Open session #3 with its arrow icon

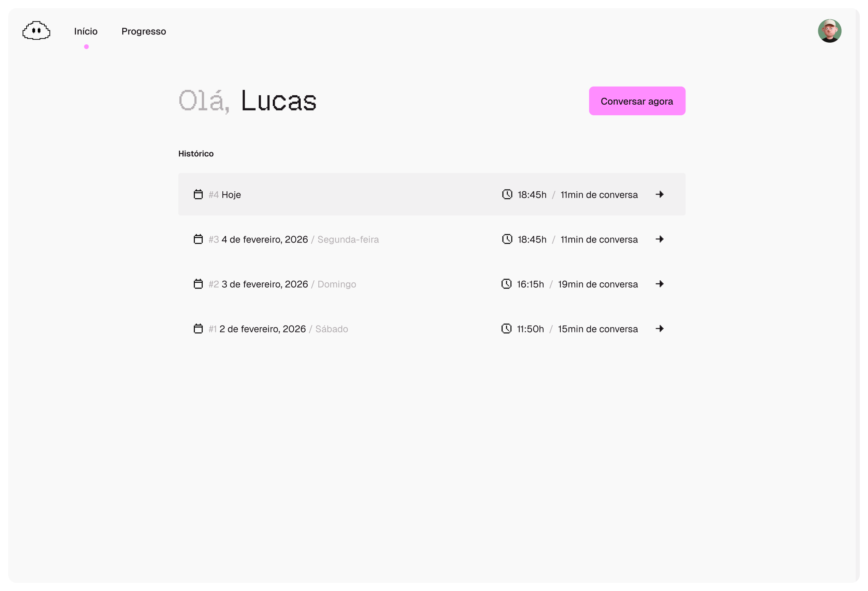point(660,239)
